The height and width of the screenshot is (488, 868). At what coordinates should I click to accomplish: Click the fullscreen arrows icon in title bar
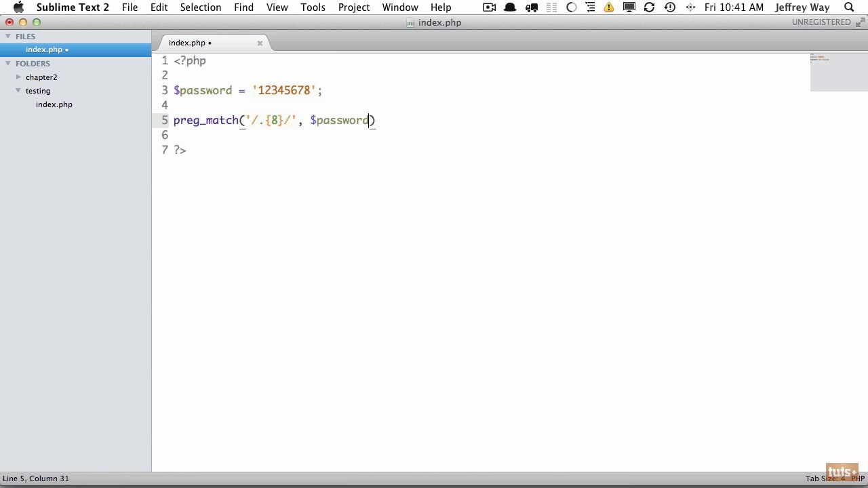click(859, 22)
